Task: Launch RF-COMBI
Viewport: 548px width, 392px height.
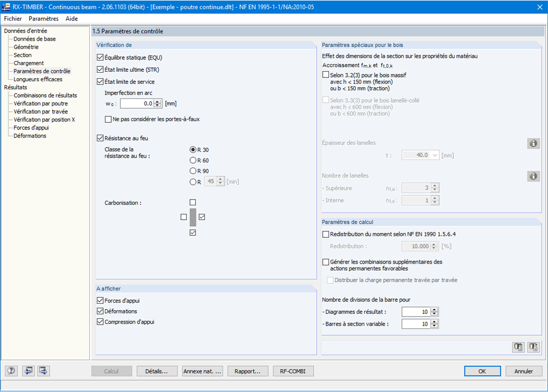Action: point(292,371)
